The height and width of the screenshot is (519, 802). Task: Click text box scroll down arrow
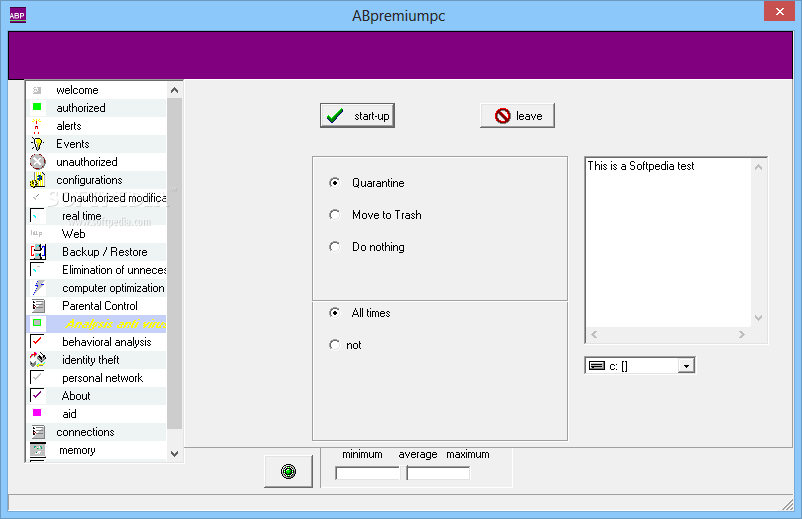click(759, 318)
